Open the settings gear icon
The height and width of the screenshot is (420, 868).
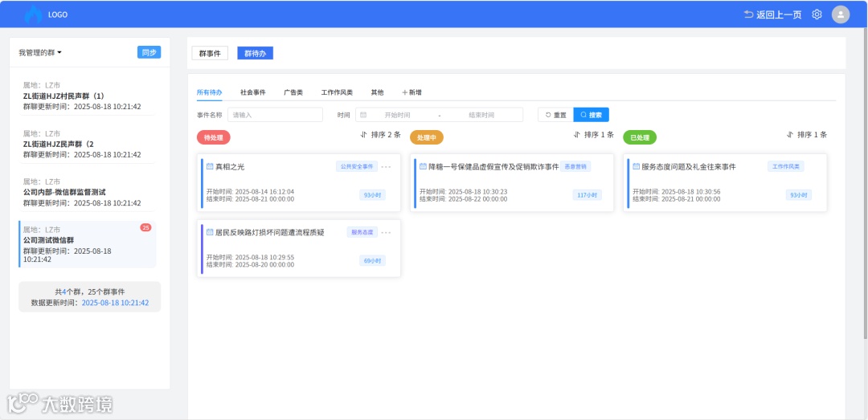[x=817, y=15]
